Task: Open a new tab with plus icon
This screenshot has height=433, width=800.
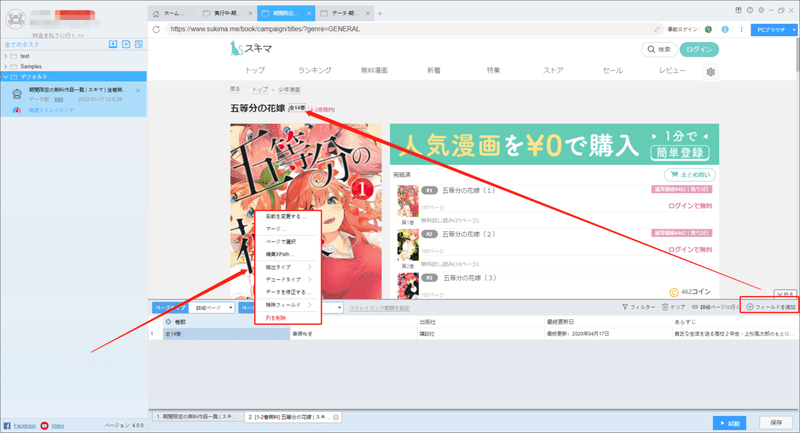Action: pyautogui.click(x=379, y=14)
